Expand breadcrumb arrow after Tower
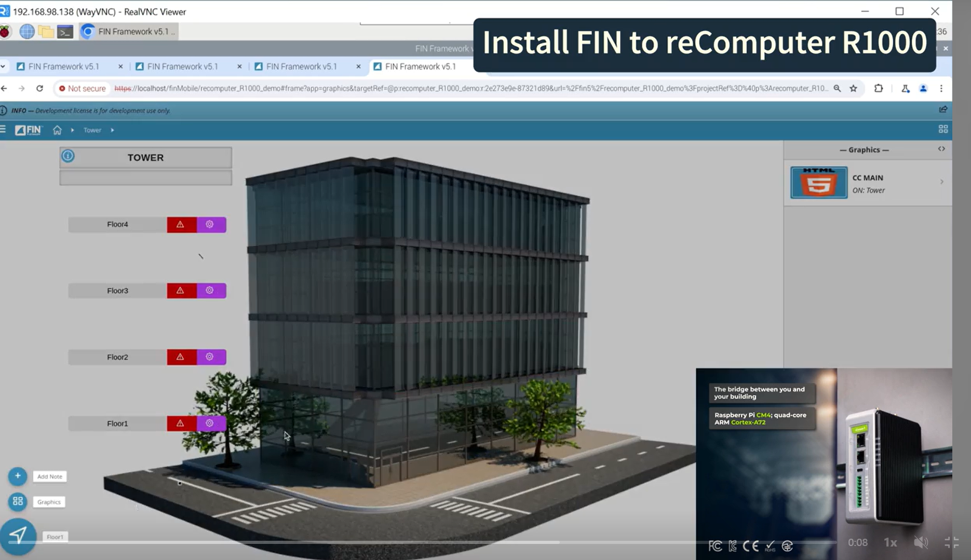971x560 pixels. pos(112,130)
